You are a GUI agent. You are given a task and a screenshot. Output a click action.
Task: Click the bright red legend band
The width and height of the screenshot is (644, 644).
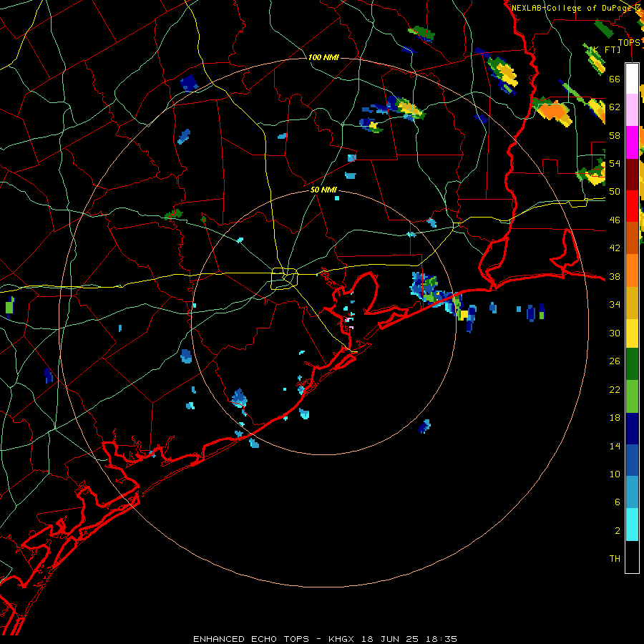(x=632, y=206)
